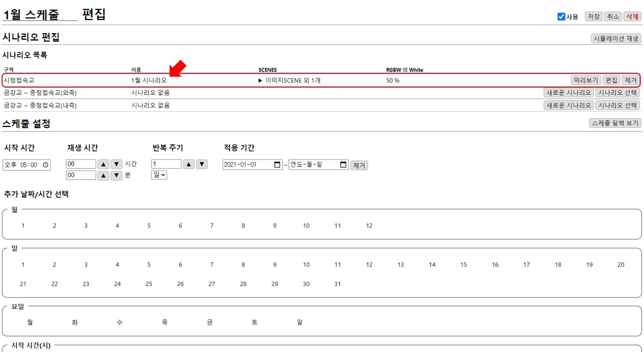Click the 반복 주기 value field
Image resolution: width=644 pixels, height=352 pixels.
(x=166, y=164)
